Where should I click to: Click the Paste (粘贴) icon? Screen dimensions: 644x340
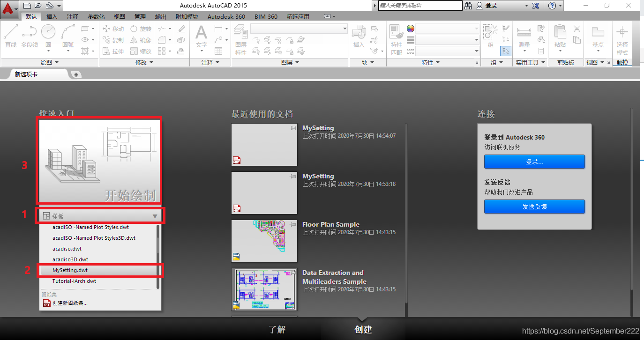click(x=560, y=36)
